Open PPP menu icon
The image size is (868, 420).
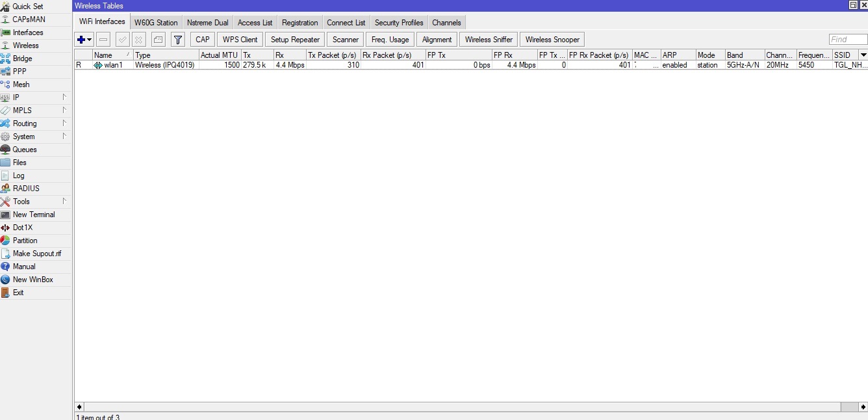[x=5, y=72]
